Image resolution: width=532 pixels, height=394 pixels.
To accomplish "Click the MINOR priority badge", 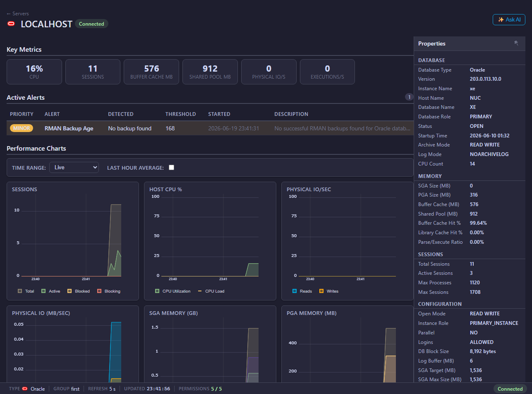I will point(22,128).
